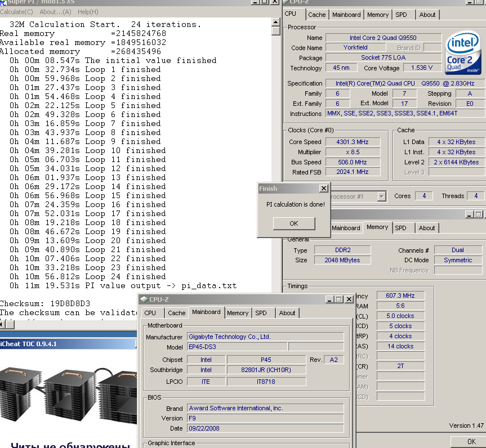Select Mainboard tab in front CPU-Z window
Screen dimensions: 486x448
(x=206, y=312)
